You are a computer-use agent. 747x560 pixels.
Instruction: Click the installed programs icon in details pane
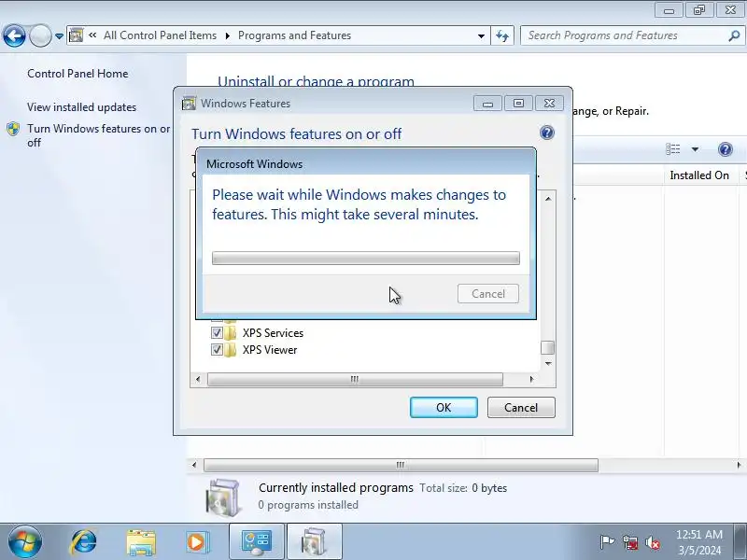click(223, 497)
